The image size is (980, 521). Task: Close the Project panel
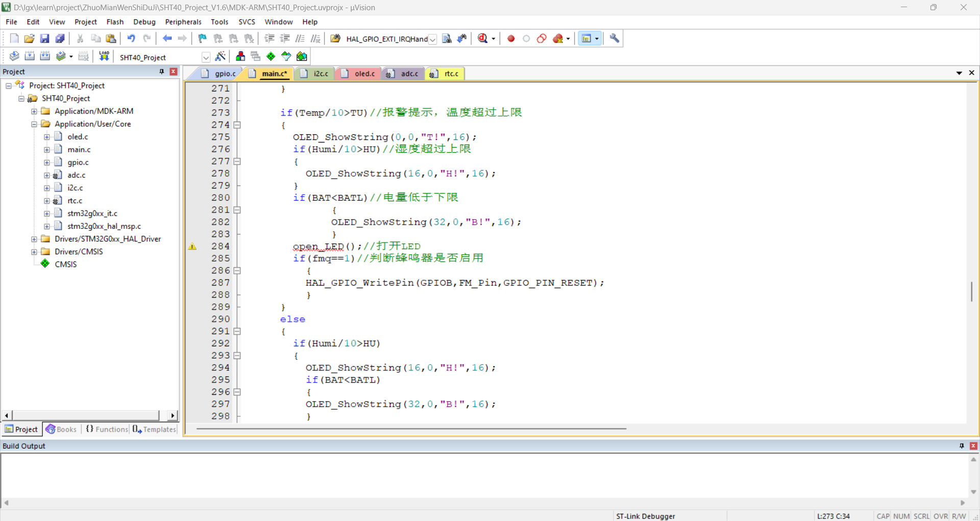[x=174, y=72]
